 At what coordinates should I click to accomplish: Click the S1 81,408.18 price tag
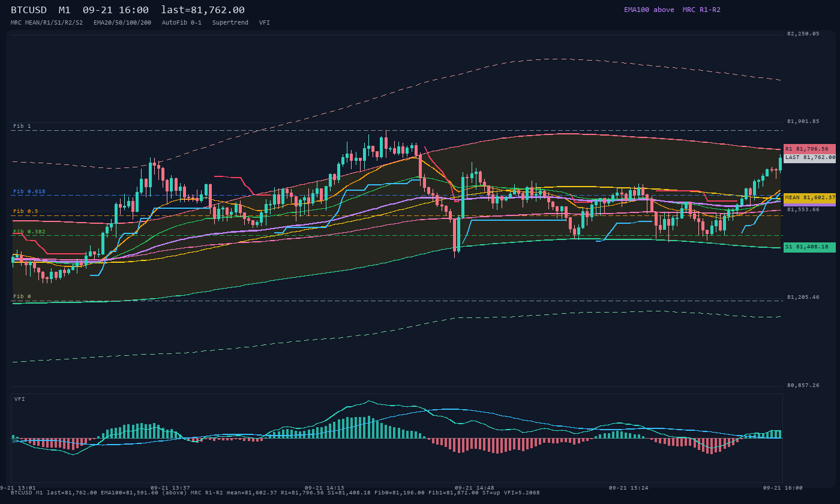(x=809, y=247)
